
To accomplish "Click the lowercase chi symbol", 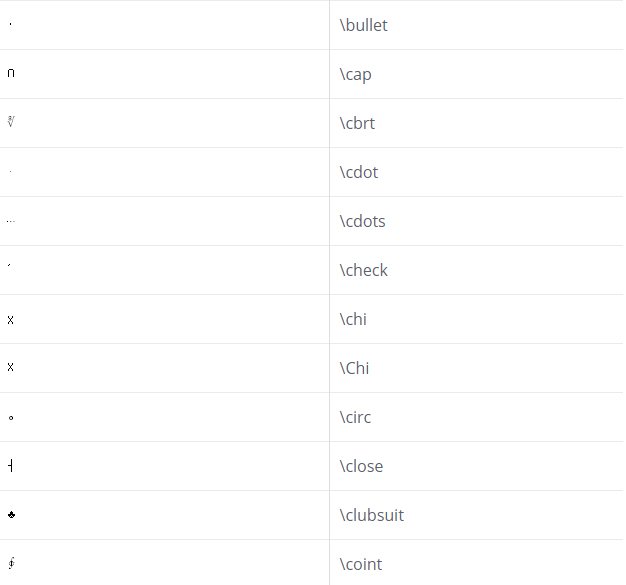I will pyautogui.click(x=11, y=320).
